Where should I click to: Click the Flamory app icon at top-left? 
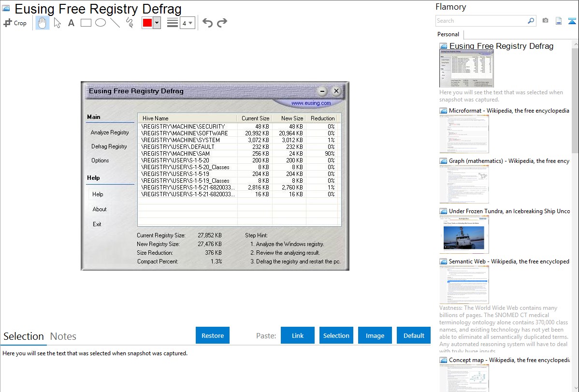point(6,8)
